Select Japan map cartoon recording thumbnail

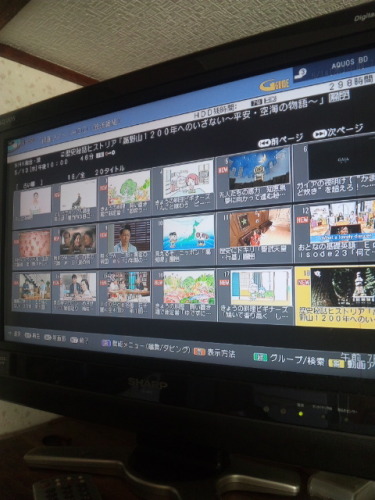[189, 232]
